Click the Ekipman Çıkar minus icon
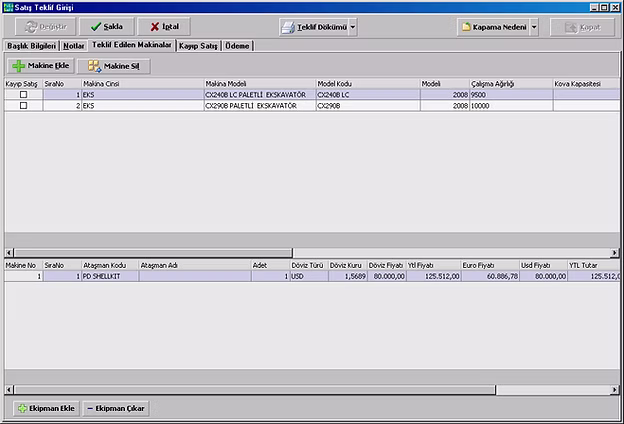This screenshot has width=624, height=424. pyautogui.click(x=90, y=408)
